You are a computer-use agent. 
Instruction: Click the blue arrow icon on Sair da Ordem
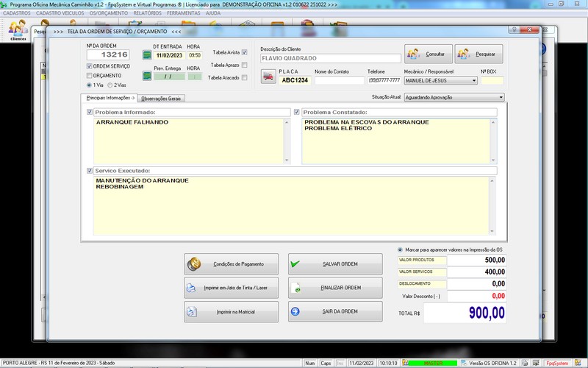click(295, 311)
